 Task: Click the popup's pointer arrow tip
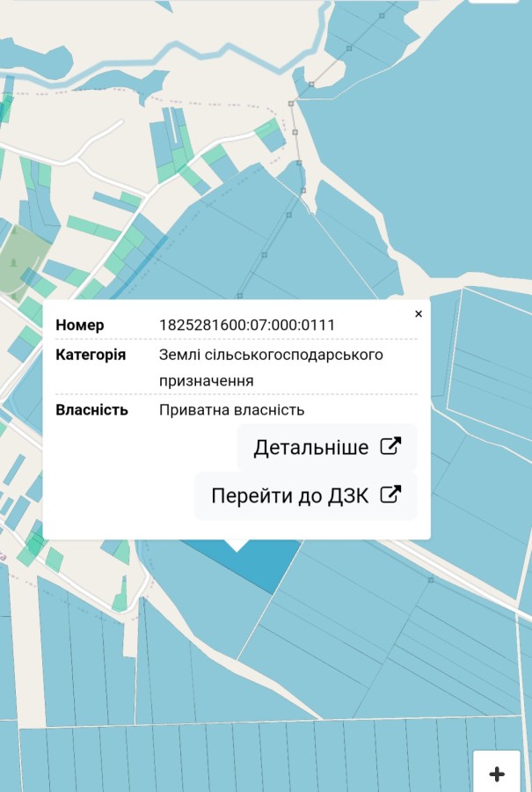(x=237, y=549)
